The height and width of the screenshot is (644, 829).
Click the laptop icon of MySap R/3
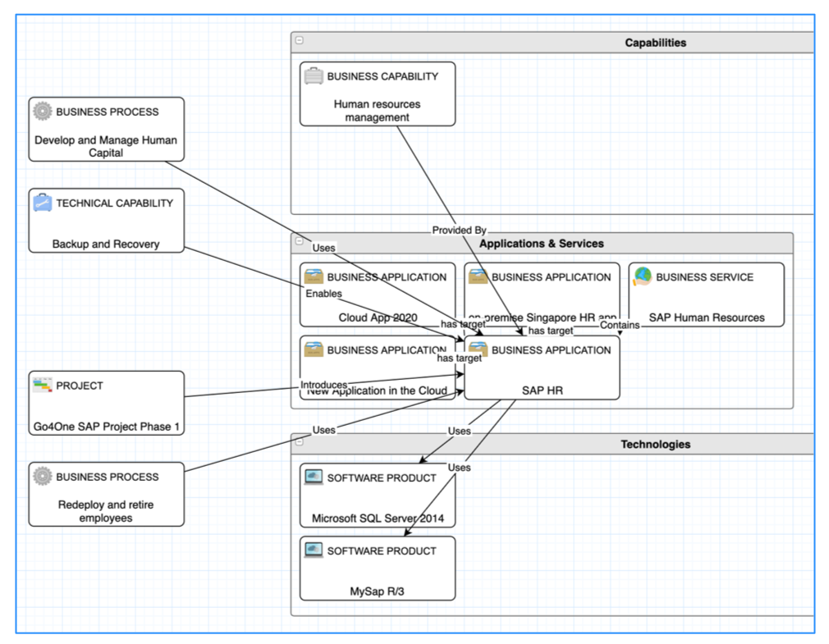tap(314, 550)
